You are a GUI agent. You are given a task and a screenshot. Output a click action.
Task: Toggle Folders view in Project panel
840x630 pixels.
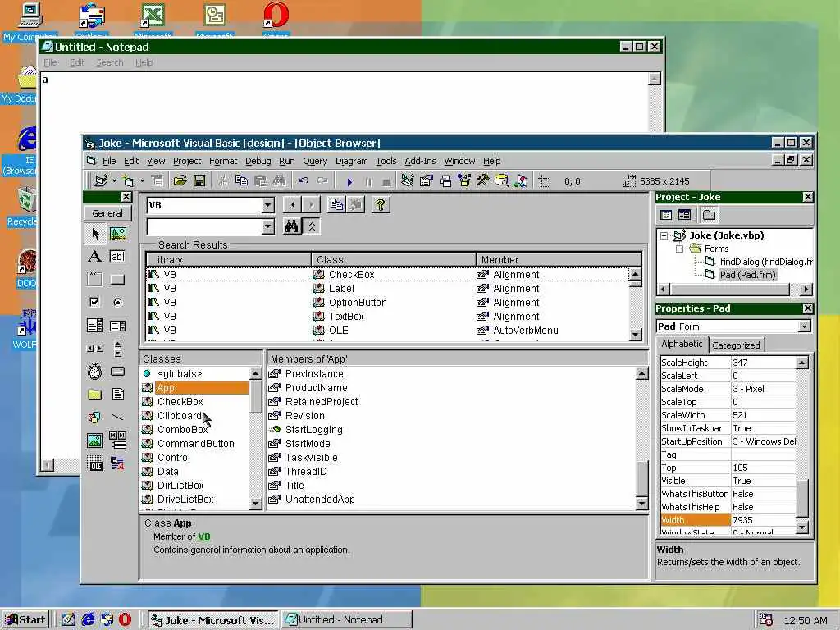pyautogui.click(x=709, y=215)
